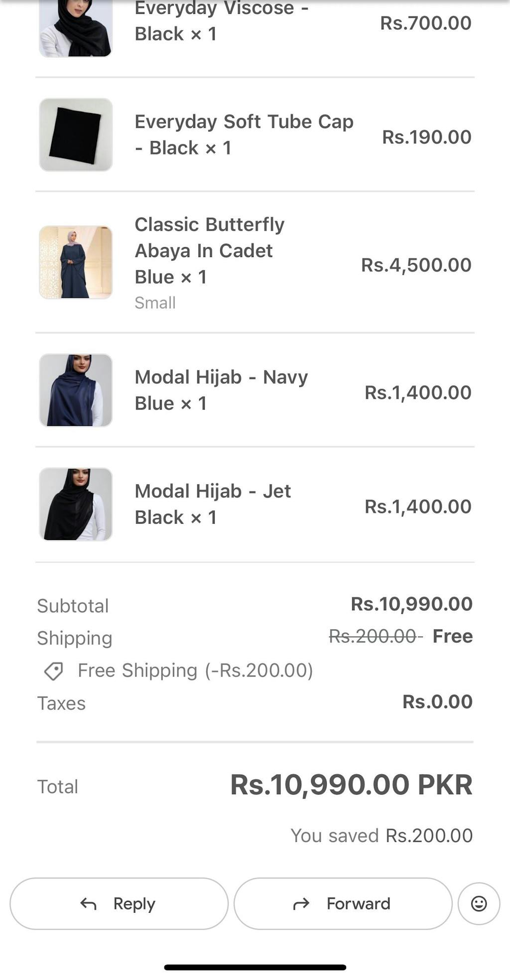Tap the Rs.4,500.00 abaya price
510x980 pixels.
point(416,265)
